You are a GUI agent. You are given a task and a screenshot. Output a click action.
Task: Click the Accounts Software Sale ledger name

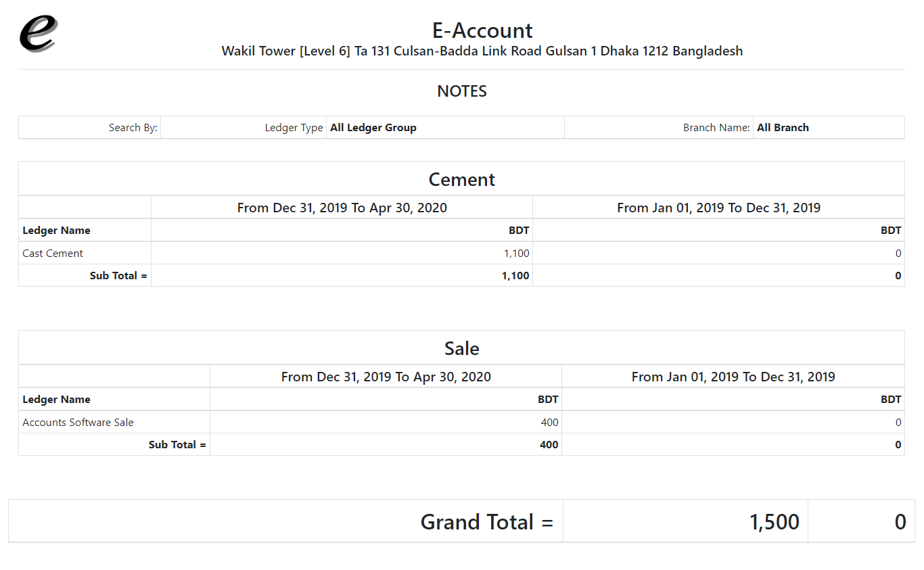(78, 423)
